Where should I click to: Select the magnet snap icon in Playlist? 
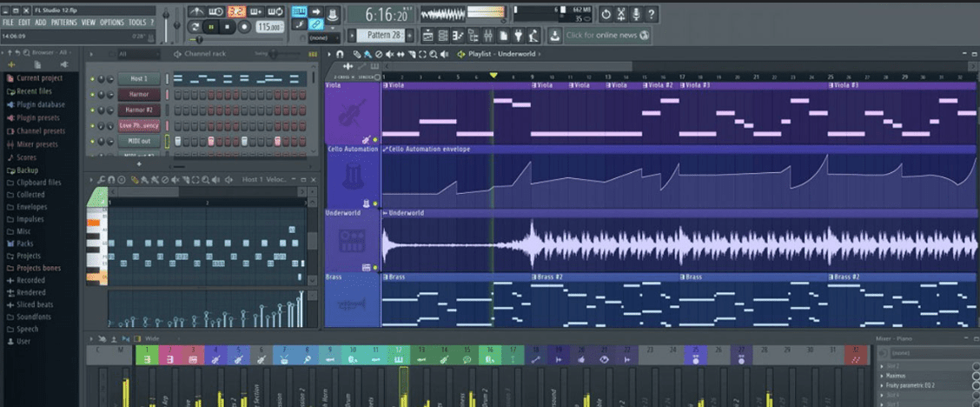tap(340, 55)
